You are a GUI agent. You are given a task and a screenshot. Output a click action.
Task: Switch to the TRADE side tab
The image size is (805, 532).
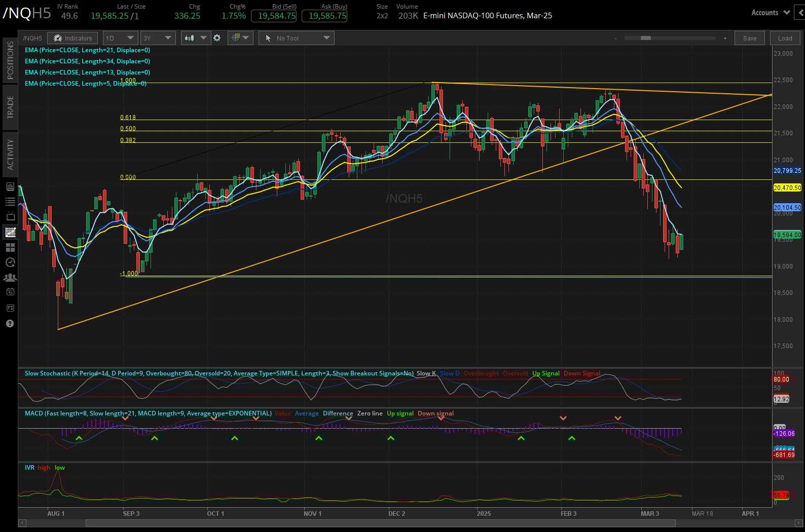tap(10, 107)
